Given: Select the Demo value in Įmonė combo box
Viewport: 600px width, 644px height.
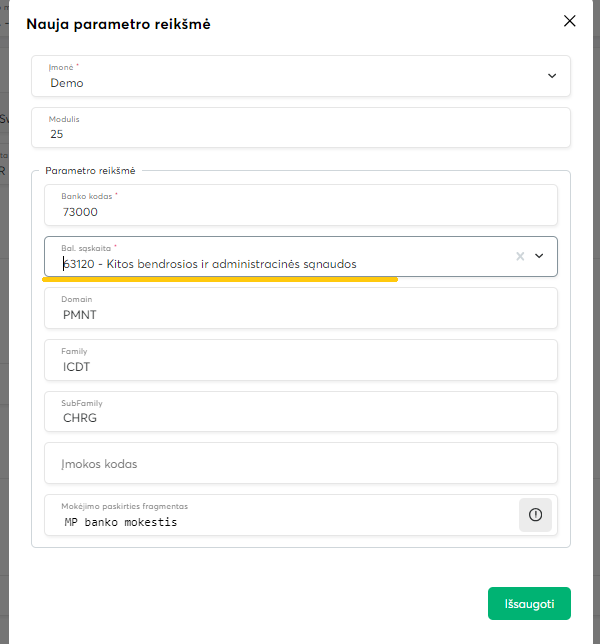Looking at the screenshot, I should [x=67, y=83].
